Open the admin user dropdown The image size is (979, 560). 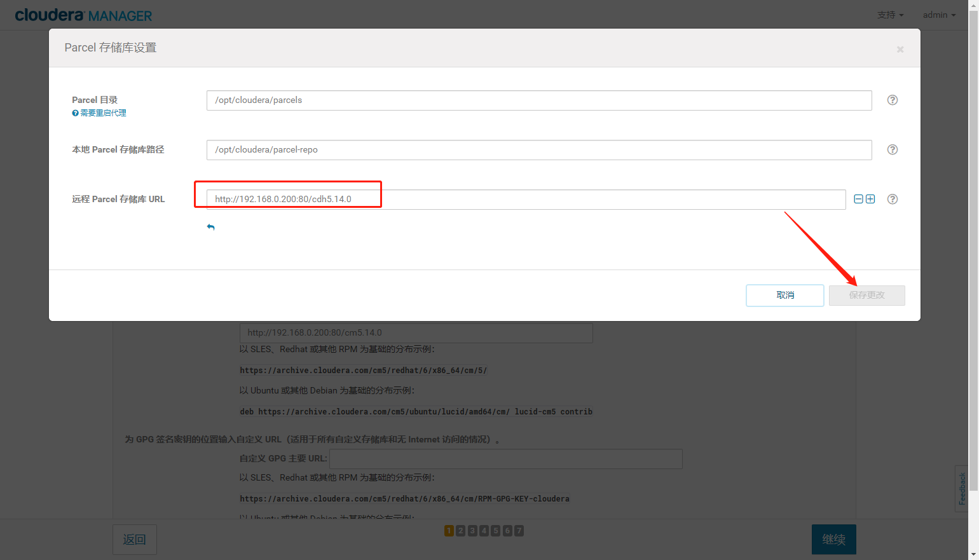pyautogui.click(x=939, y=15)
